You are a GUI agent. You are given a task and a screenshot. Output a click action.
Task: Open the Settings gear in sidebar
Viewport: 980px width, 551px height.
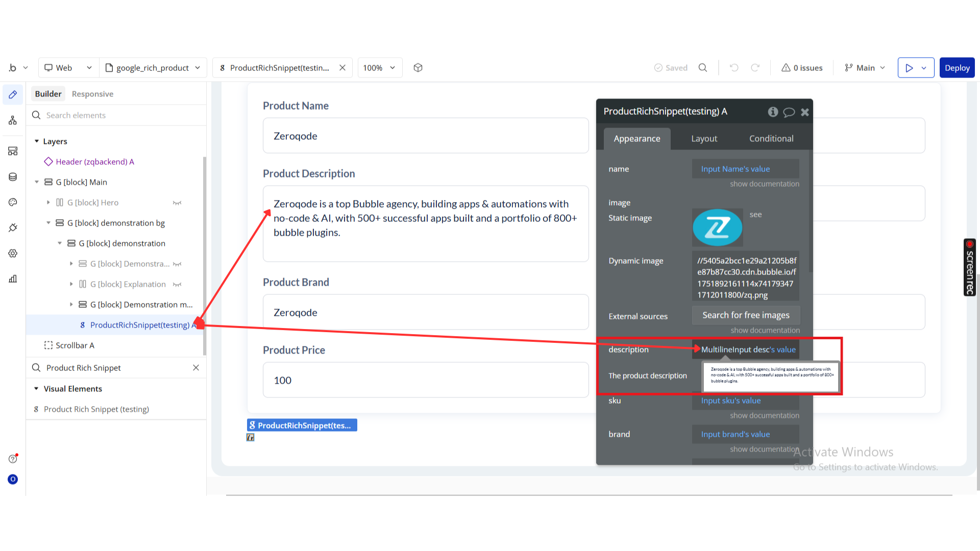click(13, 254)
